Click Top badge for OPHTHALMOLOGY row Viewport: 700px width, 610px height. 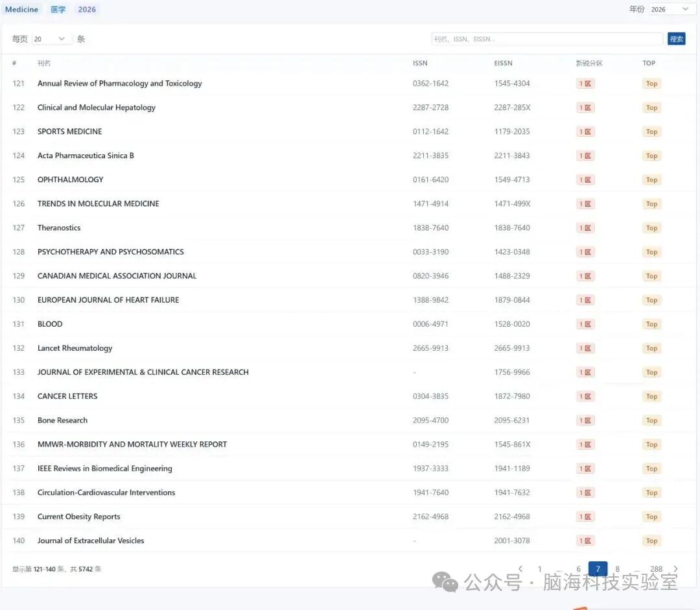[x=651, y=180]
